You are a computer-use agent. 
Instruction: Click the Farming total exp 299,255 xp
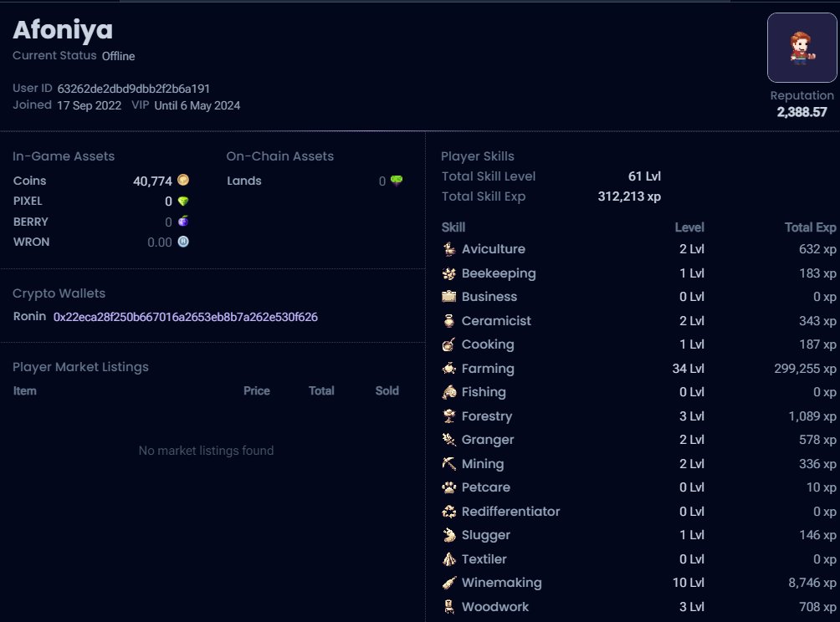pyautogui.click(x=805, y=369)
